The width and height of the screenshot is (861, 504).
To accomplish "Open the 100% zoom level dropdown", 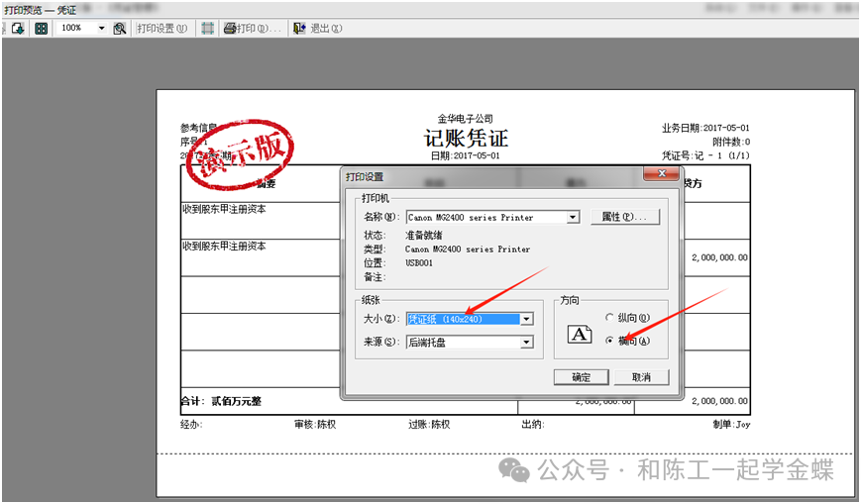I will pyautogui.click(x=101, y=29).
